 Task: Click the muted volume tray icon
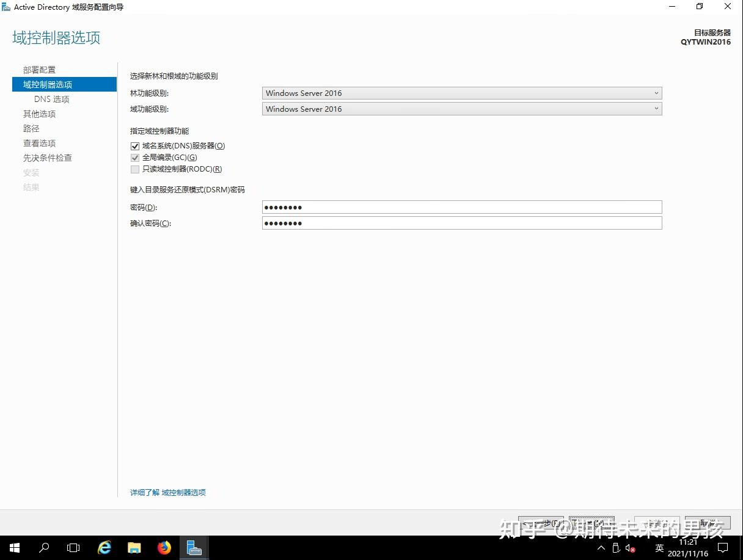coord(631,548)
